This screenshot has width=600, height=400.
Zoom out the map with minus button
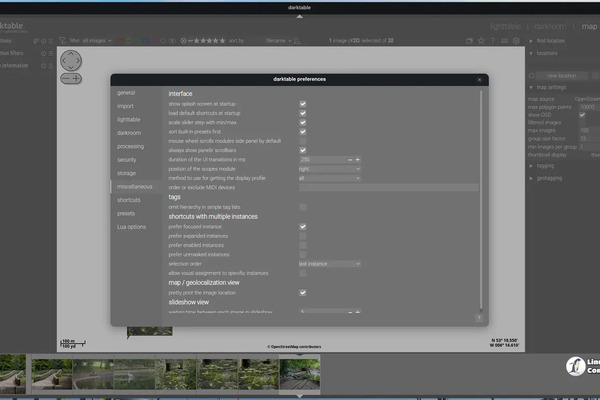[x=66, y=79]
